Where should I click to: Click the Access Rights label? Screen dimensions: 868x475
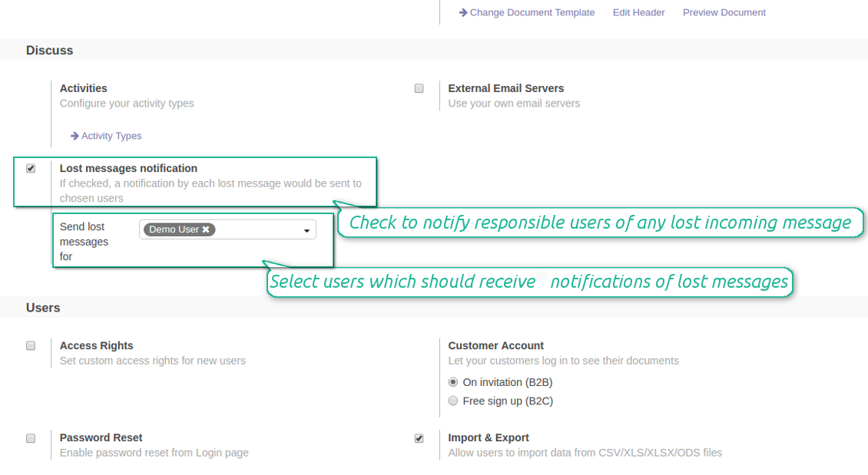96,345
